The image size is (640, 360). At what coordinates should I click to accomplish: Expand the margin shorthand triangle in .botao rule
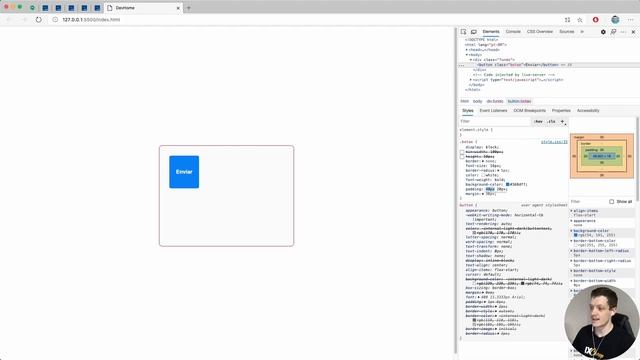[483, 194]
